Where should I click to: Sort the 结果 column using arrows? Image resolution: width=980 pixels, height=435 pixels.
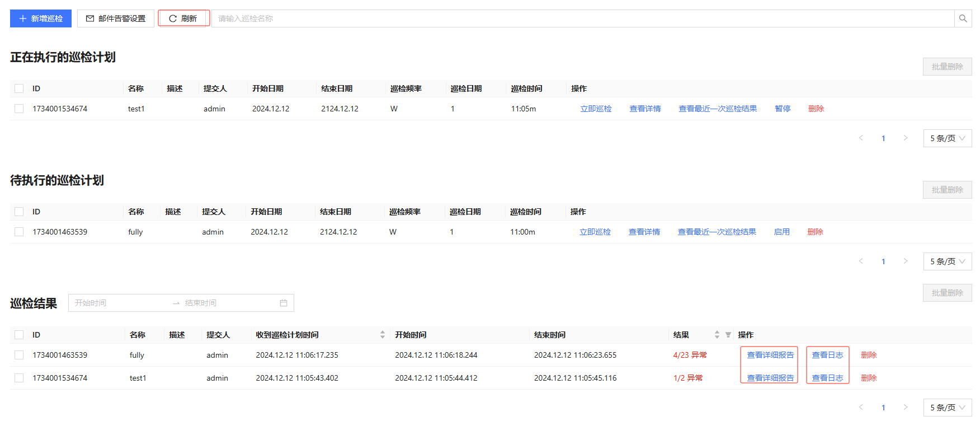[717, 335]
